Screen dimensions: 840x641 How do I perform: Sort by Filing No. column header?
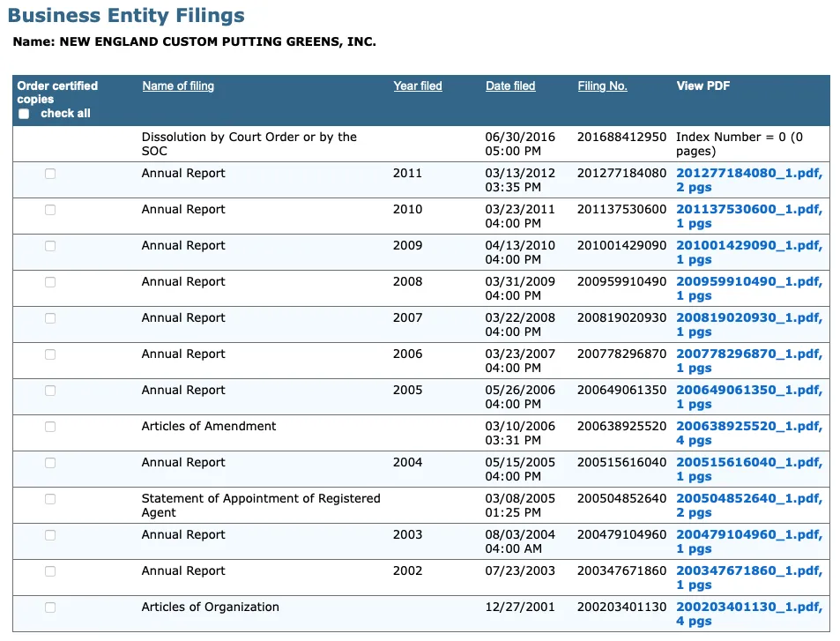click(x=602, y=86)
